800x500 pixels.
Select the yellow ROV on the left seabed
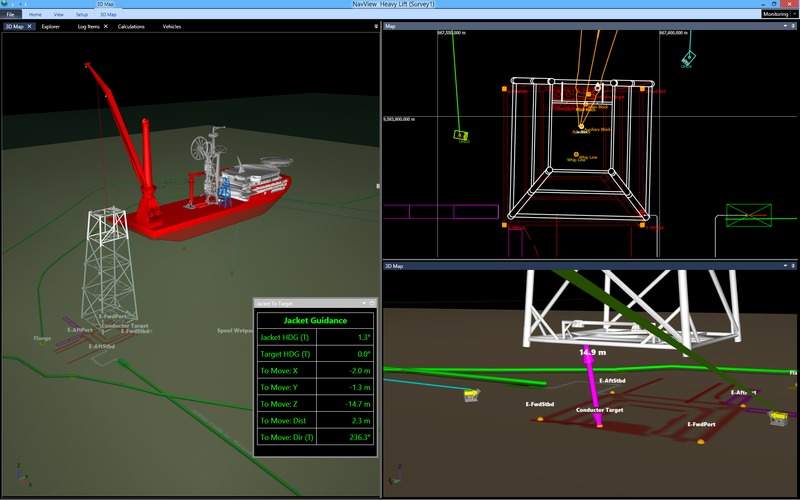click(470, 396)
